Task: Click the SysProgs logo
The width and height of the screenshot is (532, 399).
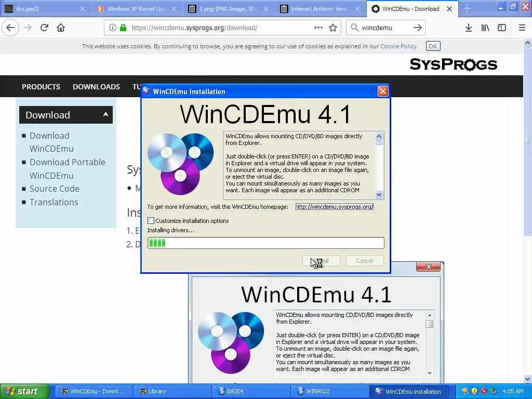Action: [x=453, y=64]
